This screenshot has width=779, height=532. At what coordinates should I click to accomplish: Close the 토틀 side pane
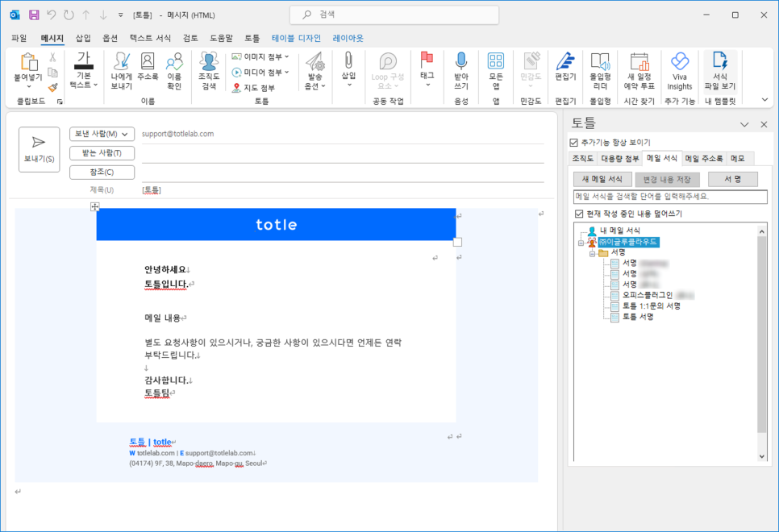[764, 125]
